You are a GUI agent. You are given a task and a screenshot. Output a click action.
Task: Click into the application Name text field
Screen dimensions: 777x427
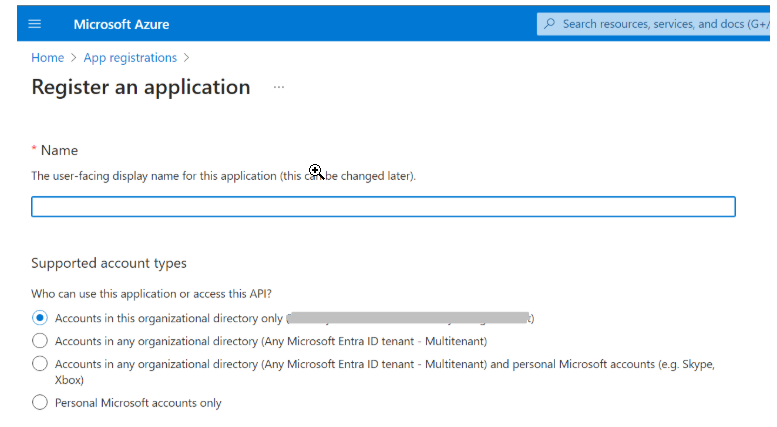[x=383, y=207]
